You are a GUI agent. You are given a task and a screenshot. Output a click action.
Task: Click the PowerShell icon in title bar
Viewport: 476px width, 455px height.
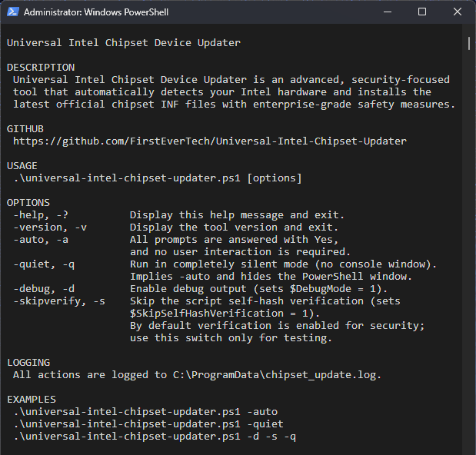(12, 12)
